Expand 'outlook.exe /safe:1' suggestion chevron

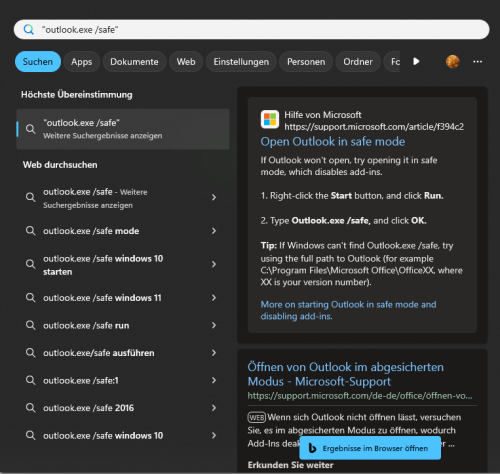click(x=214, y=380)
